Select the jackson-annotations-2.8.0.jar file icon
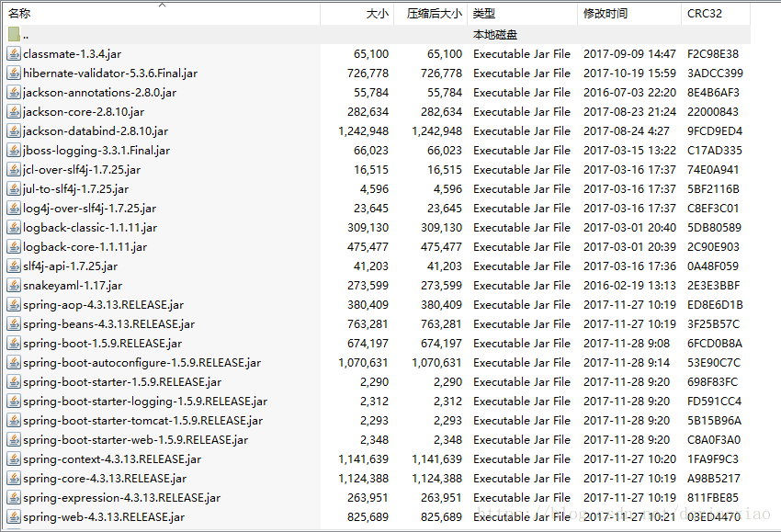Screen dimensions: 781x532 pyautogui.click(x=14, y=93)
